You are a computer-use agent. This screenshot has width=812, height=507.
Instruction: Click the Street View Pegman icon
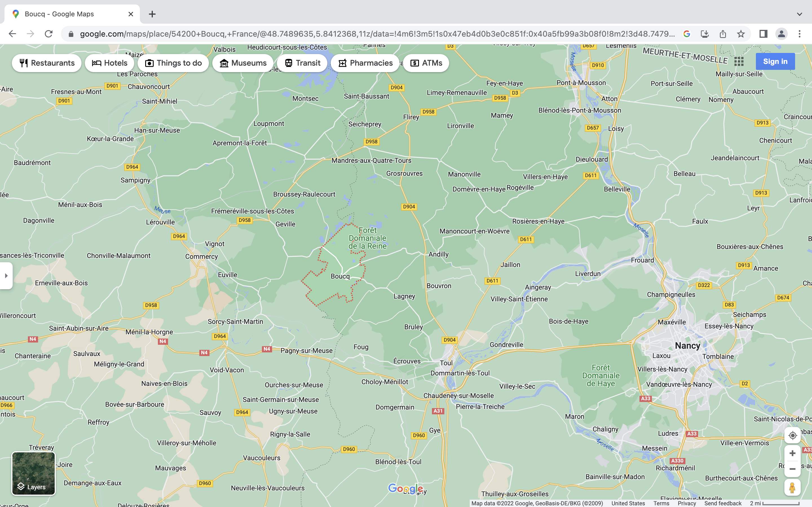point(793,488)
